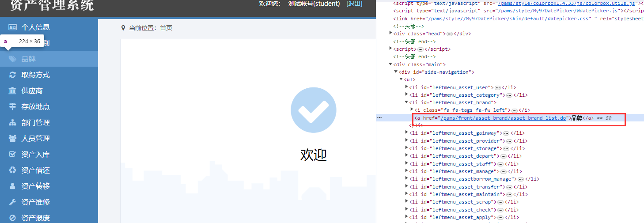Select 资产转移 from the sidebar
The height and width of the screenshot is (223, 644).
pyautogui.click(x=36, y=186)
